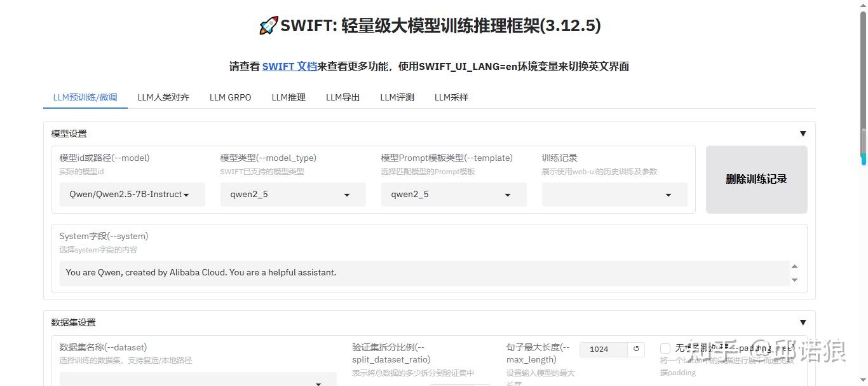868x386 pixels.
Task: Switch to the LLM预训练/微调 tab
Action: click(85, 97)
